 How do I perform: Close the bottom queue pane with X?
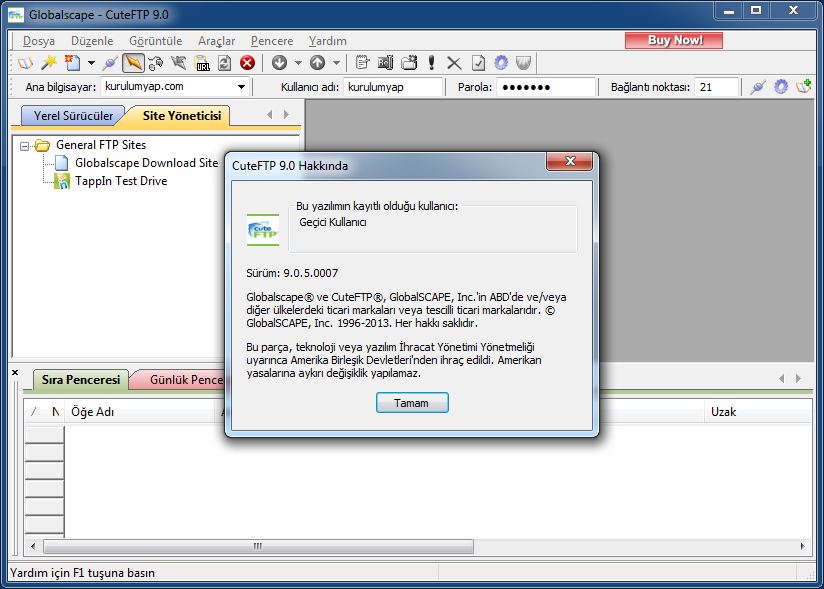(x=15, y=373)
